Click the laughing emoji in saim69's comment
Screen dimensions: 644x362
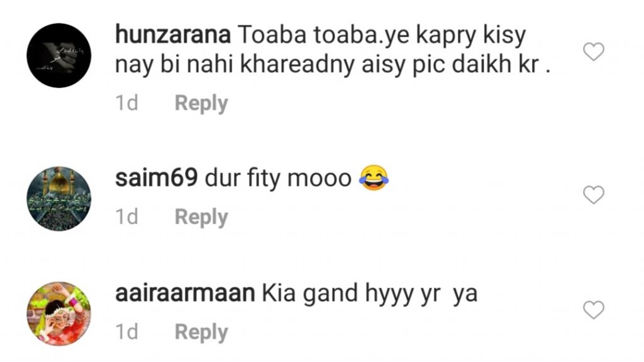pyautogui.click(x=374, y=179)
